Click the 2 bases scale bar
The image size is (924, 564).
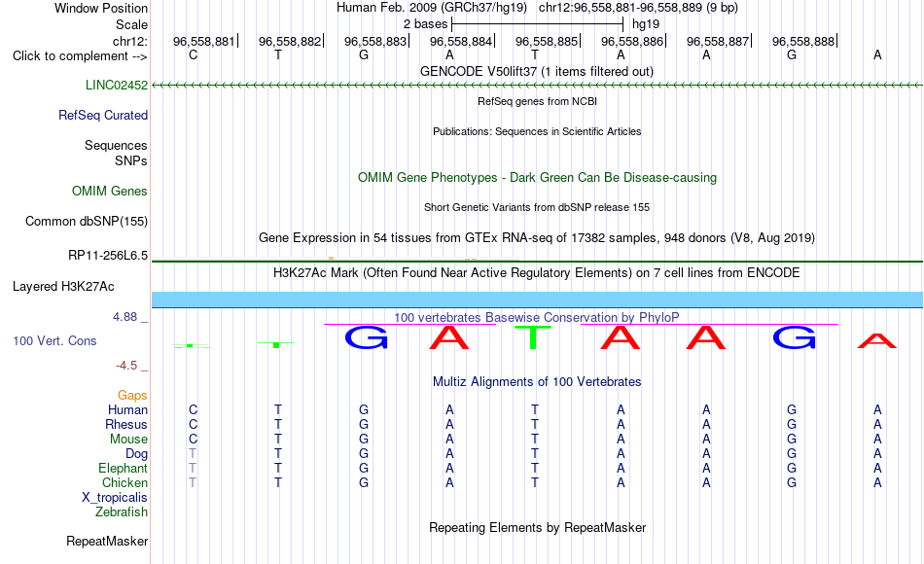(537, 24)
